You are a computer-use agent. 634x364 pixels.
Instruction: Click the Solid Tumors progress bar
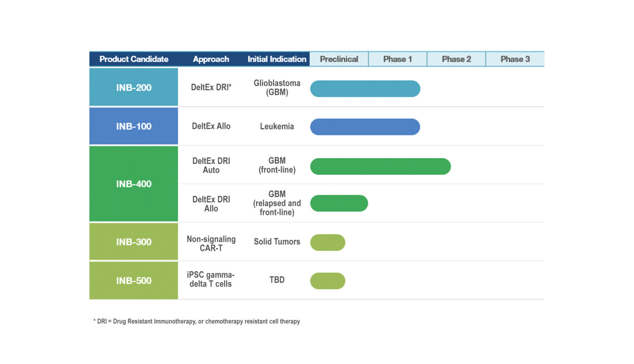(328, 243)
